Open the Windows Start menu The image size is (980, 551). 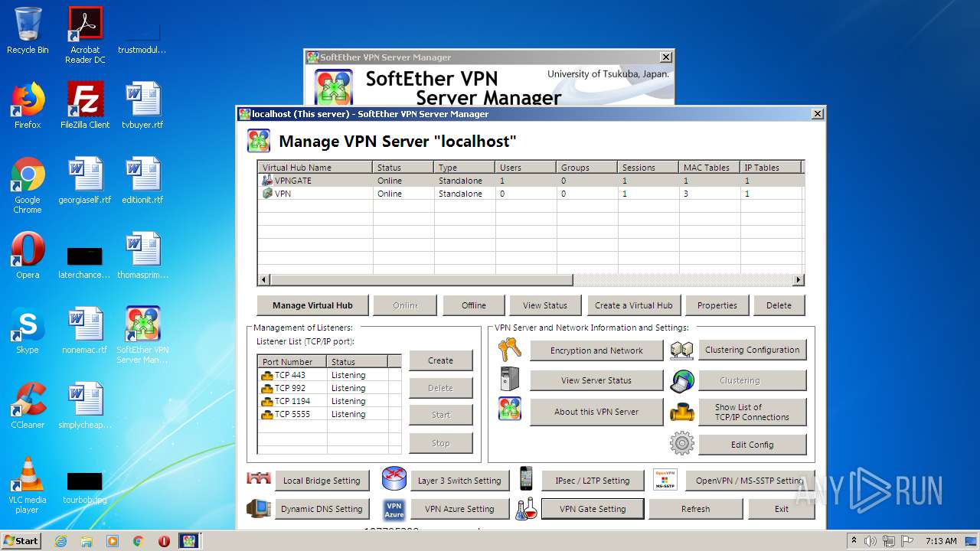[x=21, y=540]
